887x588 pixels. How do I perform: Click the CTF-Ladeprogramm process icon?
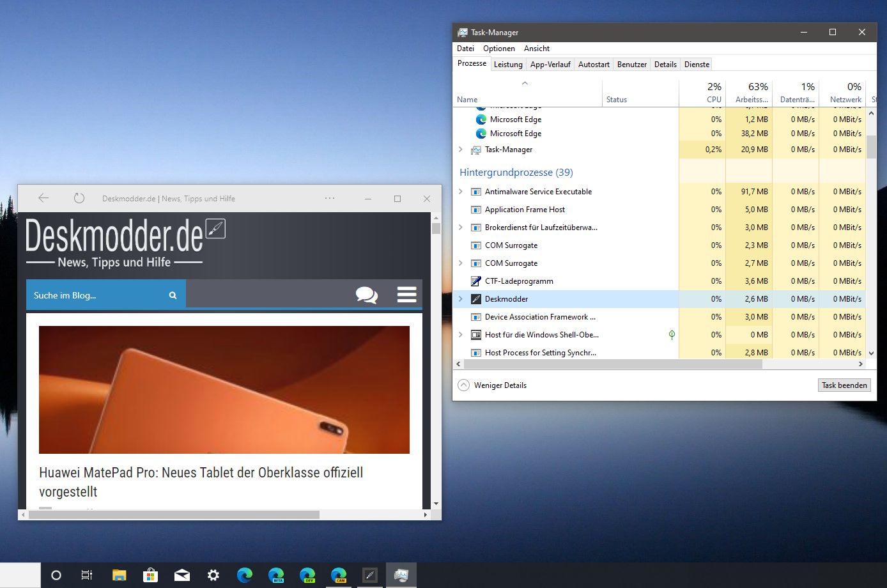click(476, 281)
